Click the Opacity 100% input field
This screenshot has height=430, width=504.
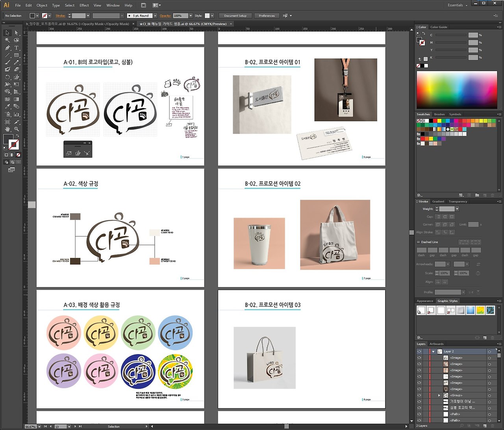click(x=180, y=16)
